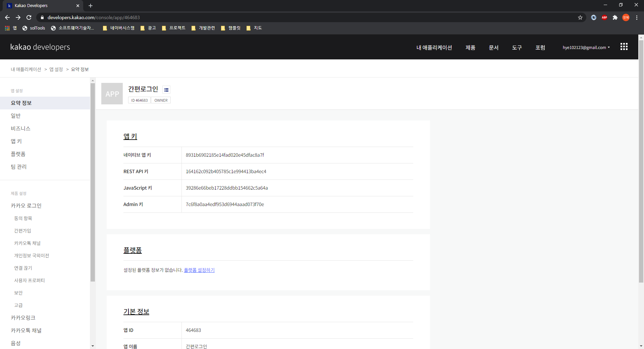Open the Chrome three-dot menu
This screenshot has height=349, width=644.
coord(637,17)
